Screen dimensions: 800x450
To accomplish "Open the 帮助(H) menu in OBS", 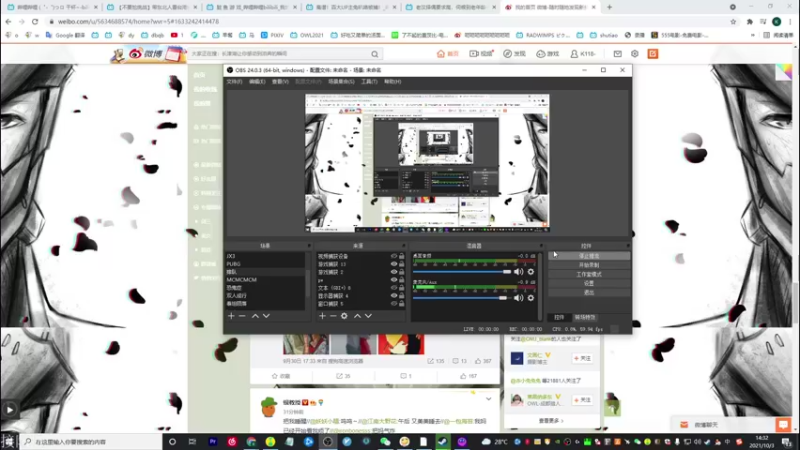I will [393, 82].
